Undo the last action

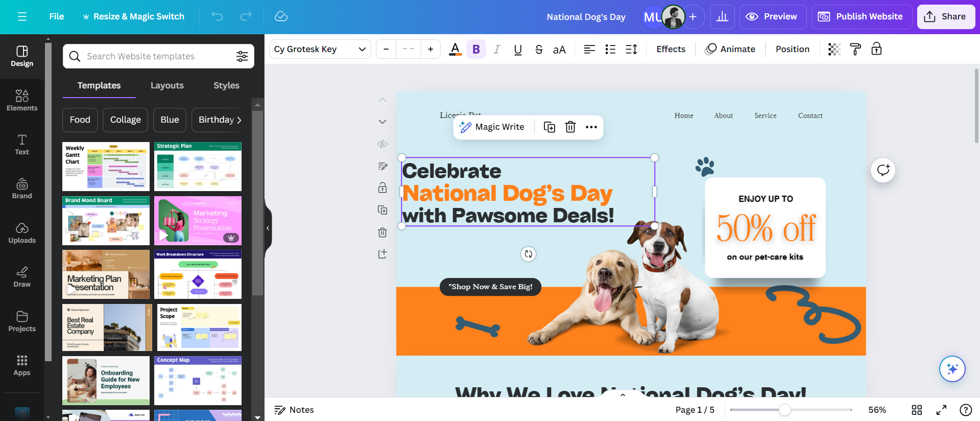[217, 16]
